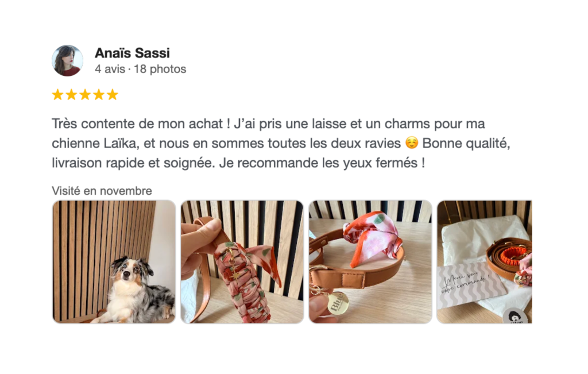
Task: Click the smiling emoji in the review text
Action: pyautogui.click(x=412, y=143)
